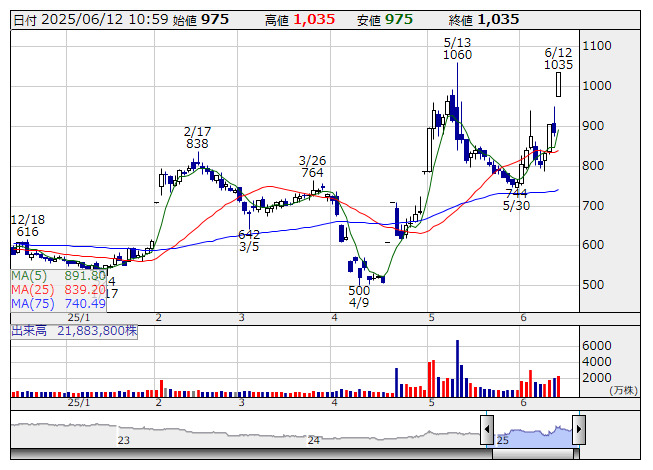Click the 642 3/5 low label
Image resolution: width=653 pixels, height=470 pixels.
[x=249, y=241]
